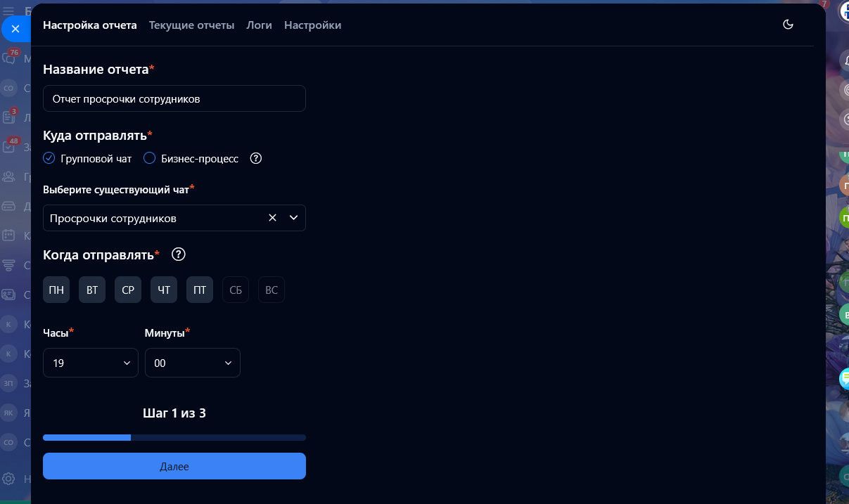Expand the existing chat dropdown chevron

pyautogui.click(x=294, y=218)
